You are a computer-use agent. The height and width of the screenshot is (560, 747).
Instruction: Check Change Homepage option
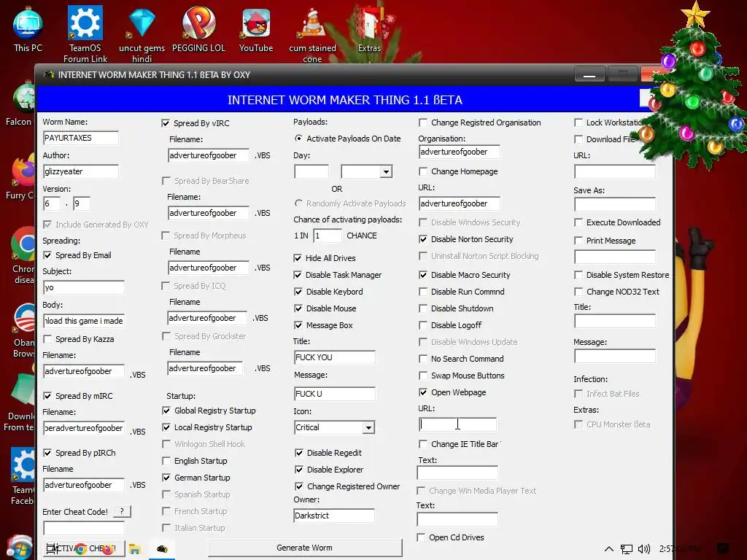pyautogui.click(x=422, y=171)
